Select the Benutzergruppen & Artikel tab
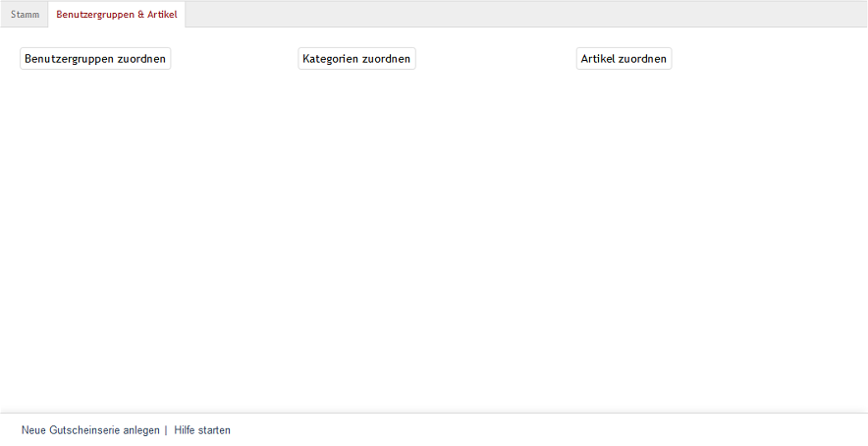868x446 pixels. pyautogui.click(x=117, y=15)
